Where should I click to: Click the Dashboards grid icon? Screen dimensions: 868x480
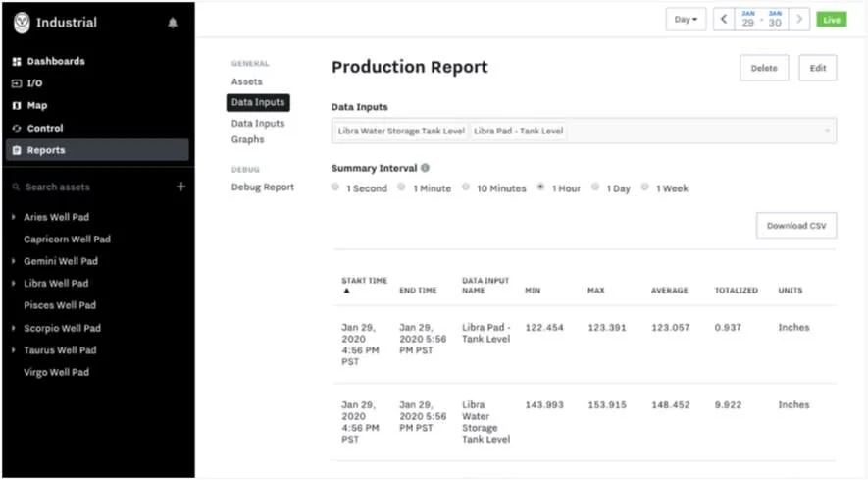(17, 62)
